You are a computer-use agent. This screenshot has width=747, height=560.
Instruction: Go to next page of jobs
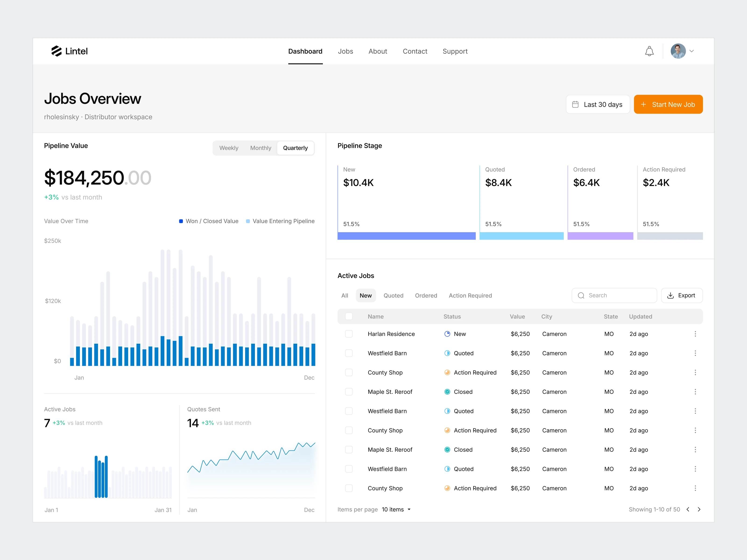coord(699,509)
